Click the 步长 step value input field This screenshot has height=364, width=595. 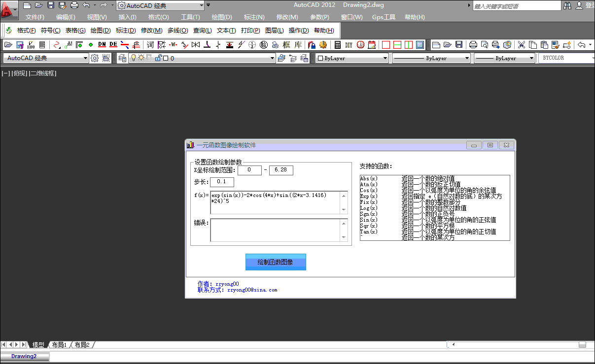click(221, 182)
